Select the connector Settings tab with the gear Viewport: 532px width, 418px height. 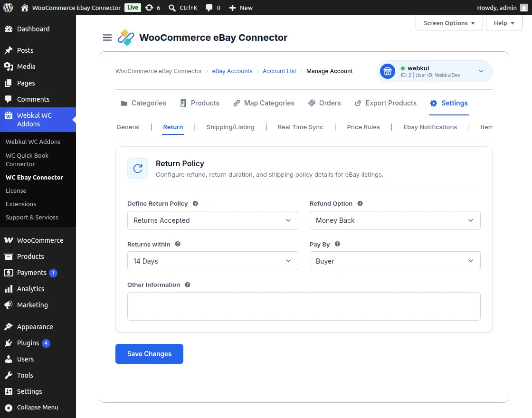pyautogui.click(x=449, y=103)
